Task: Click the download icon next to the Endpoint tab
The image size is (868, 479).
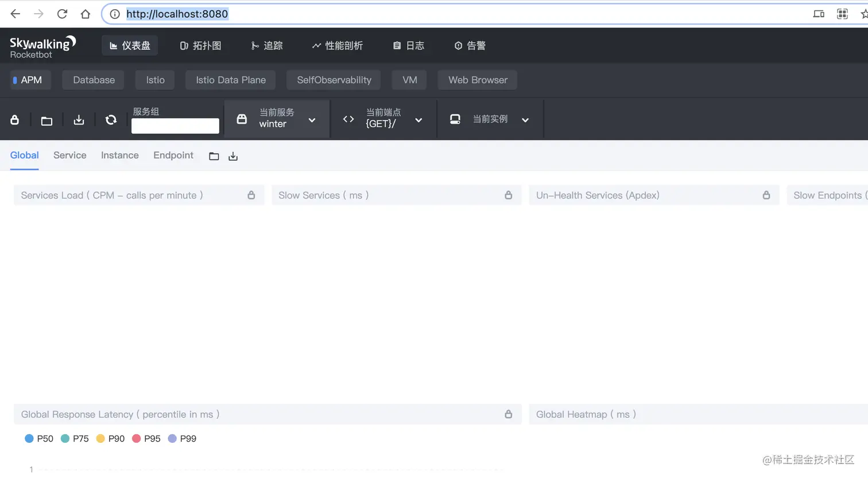Action: 232,155
